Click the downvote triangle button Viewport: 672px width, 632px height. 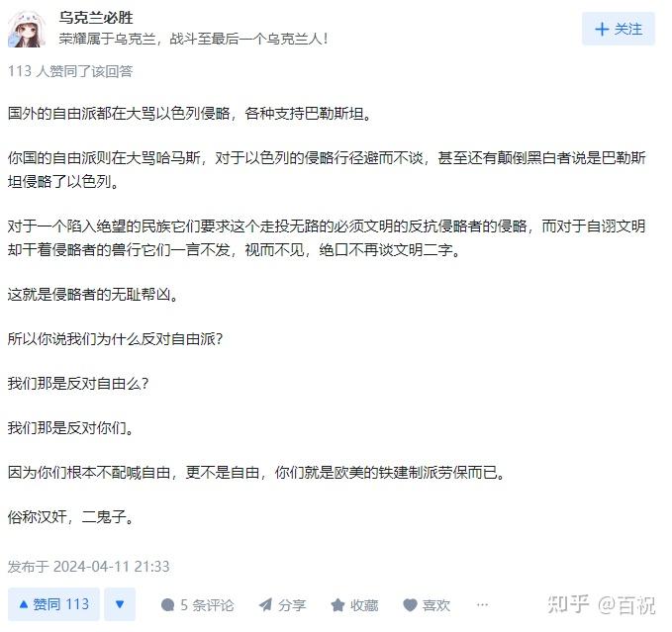click(120, 604)
